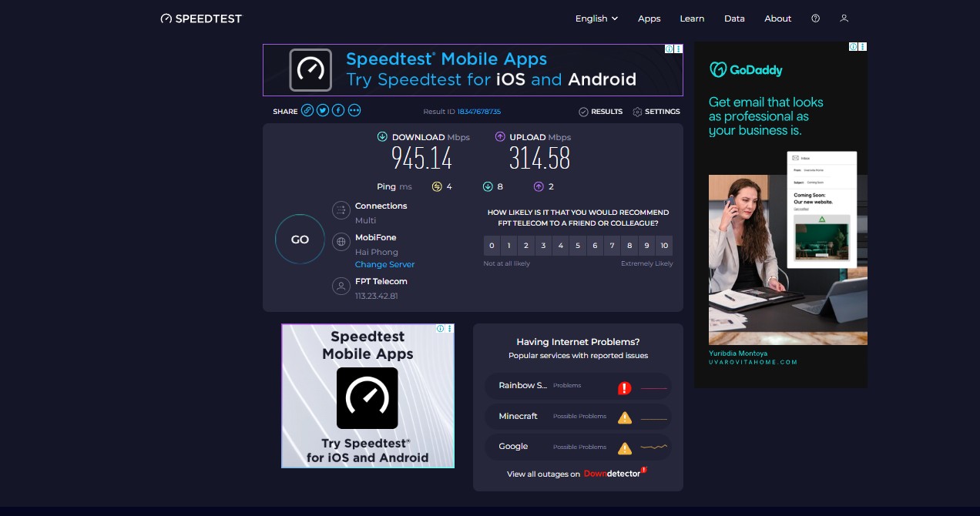Open Results using the checkmark icon
980x516 pixels.
coord(584,112)
